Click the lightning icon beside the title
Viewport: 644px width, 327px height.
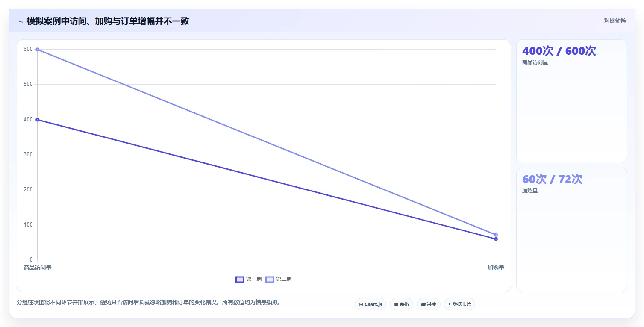tap(20, 21)
